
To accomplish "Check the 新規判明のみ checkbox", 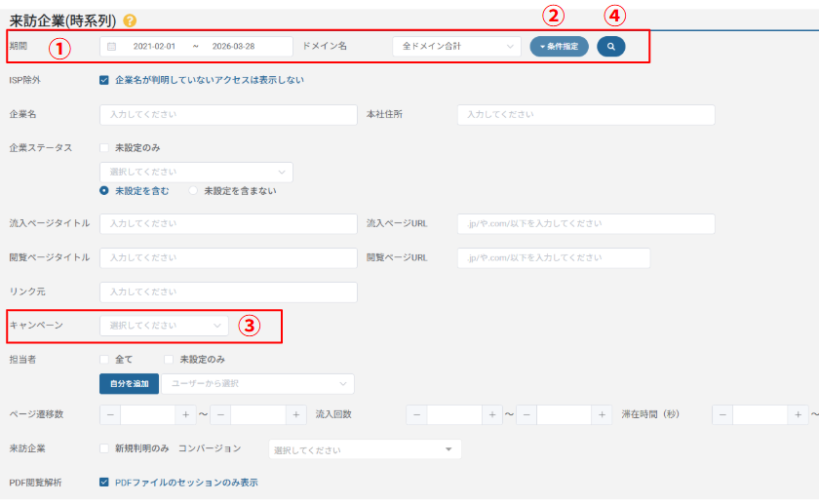I will point(104,448).
